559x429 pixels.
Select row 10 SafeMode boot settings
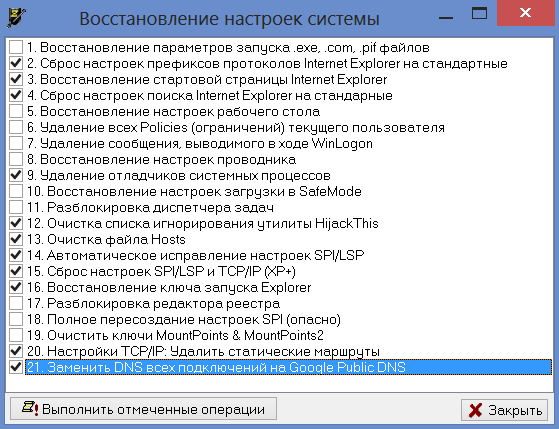tap(194, 191)
